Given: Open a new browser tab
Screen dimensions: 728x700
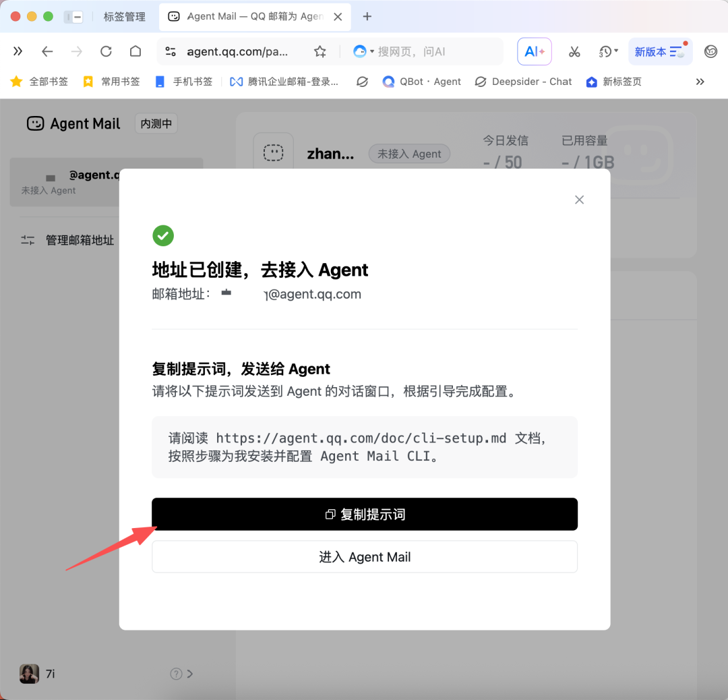Looking at the screenshot, I should pyautogui.click(x=367, y=17).
